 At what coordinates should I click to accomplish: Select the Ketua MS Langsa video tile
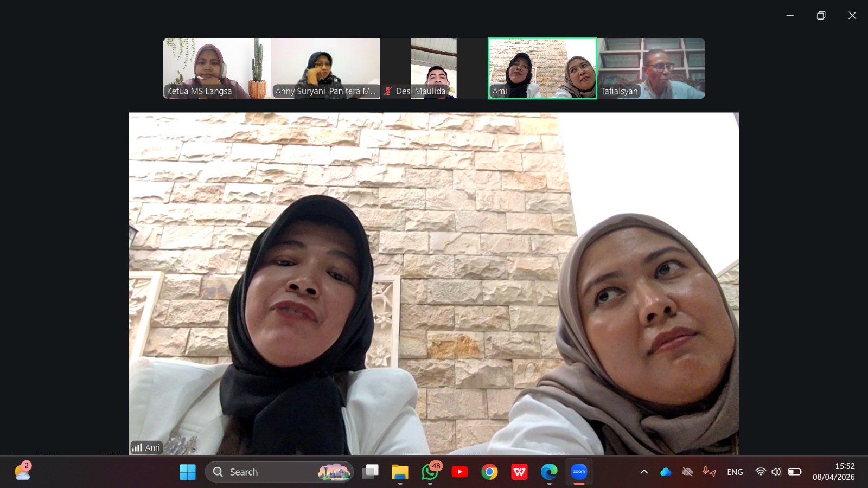coord(216,68)
